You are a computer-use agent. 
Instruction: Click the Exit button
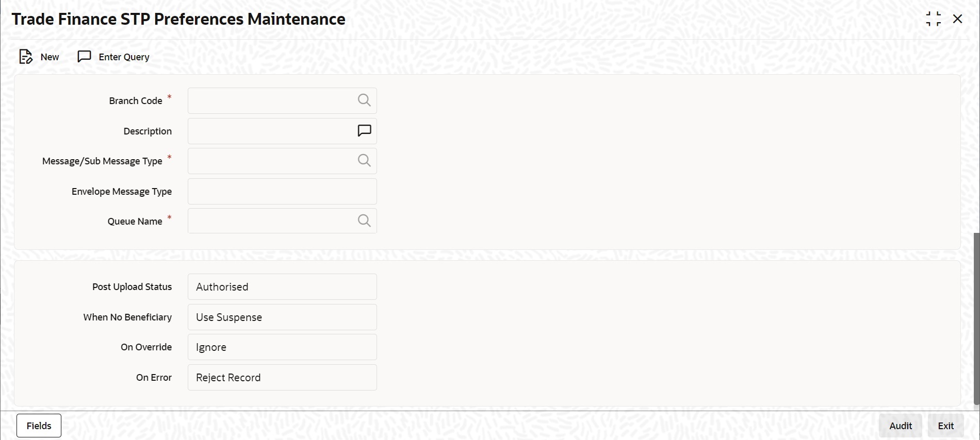pos(946,426)
